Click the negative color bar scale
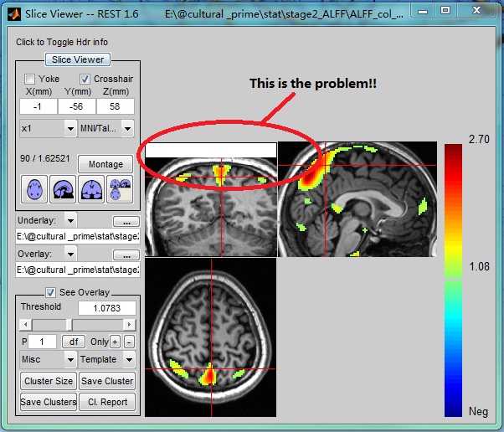This screenshot has height=432, width=504. click(x=453, y=349)
